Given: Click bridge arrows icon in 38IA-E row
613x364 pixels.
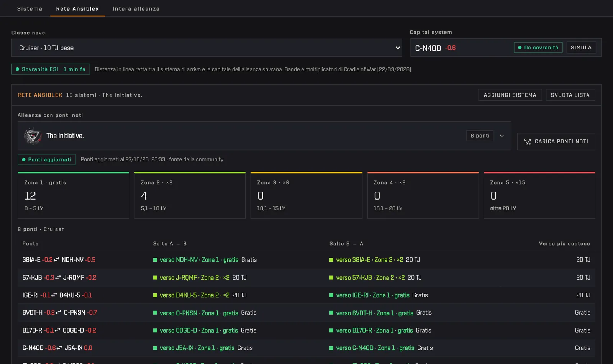Looking at the screenshot, I should [57, 260].
